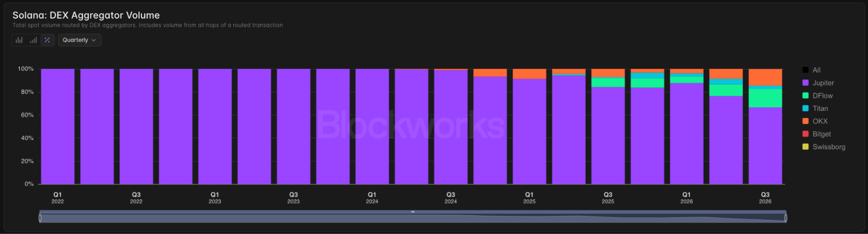The height and width of the screenshot is (234, 868).
Task: Toggle the All series in legend
Action: click(812, 70)
